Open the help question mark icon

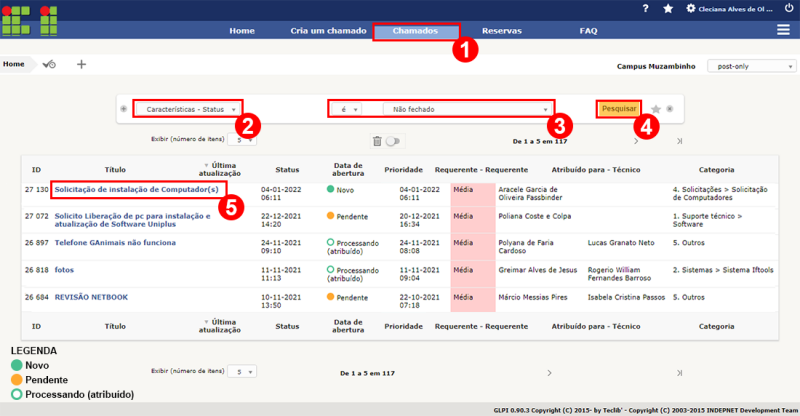pyautogui.click(x=645, y=8)
